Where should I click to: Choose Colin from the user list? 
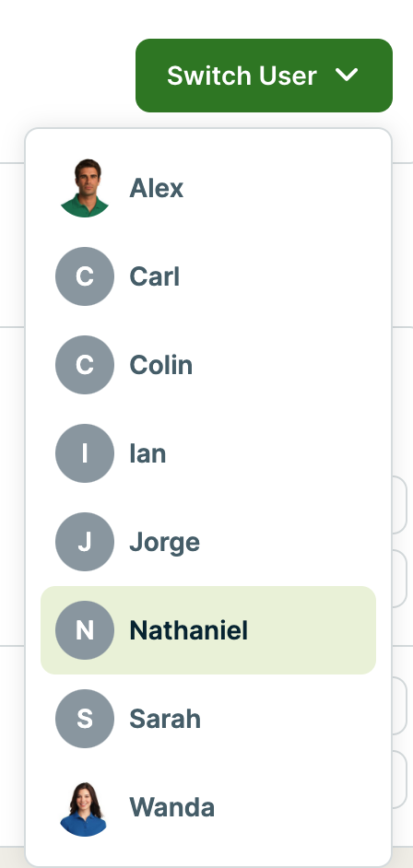click(x=208, y=365)
